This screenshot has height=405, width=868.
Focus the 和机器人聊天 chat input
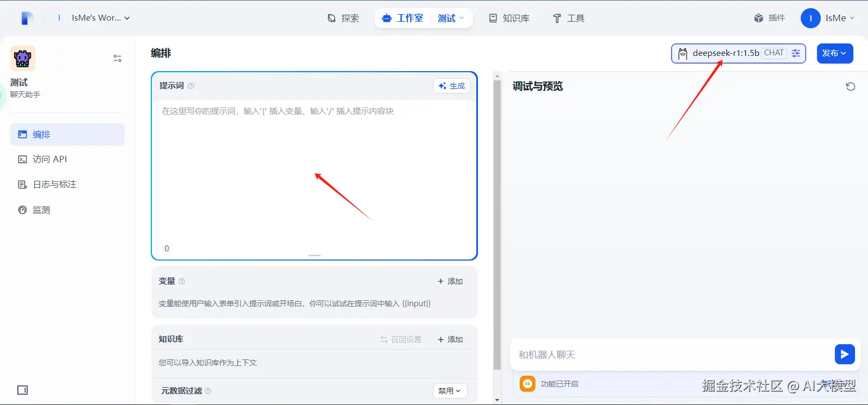point(673,355)
